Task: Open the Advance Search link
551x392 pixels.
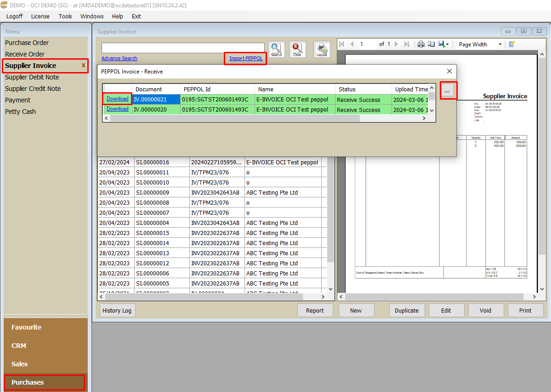Action: pos(119,58)
